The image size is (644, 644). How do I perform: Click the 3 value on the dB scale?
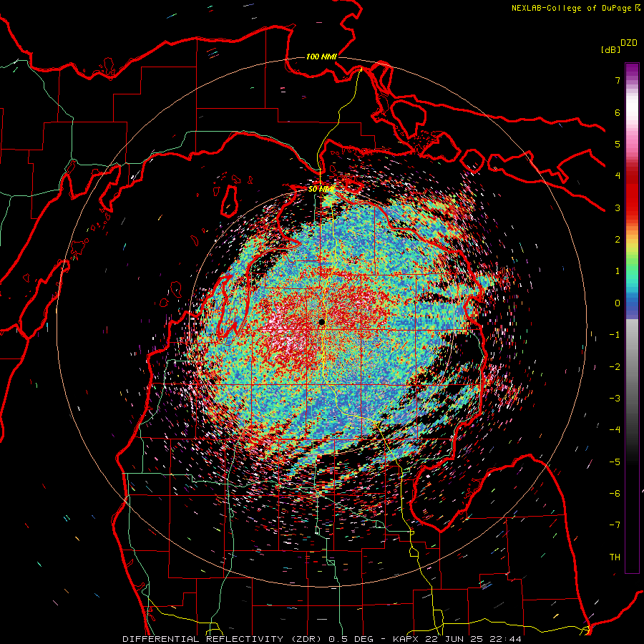point(618,208)
